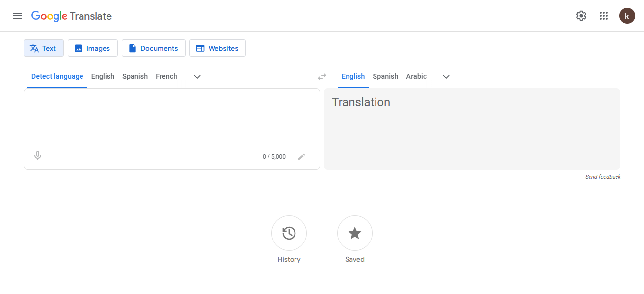Set target language to Spanish

[x=385, y=76]
